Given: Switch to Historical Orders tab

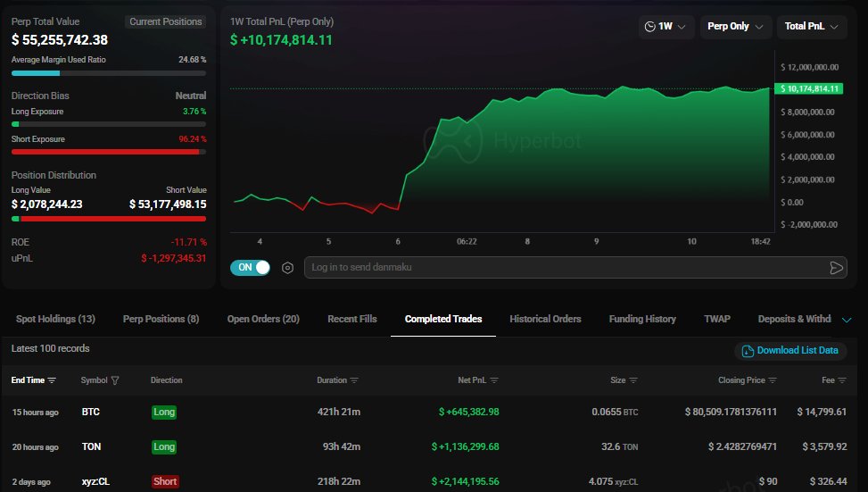Looking at the screenshot, I should pyautogui.click(x=545, y=319).
